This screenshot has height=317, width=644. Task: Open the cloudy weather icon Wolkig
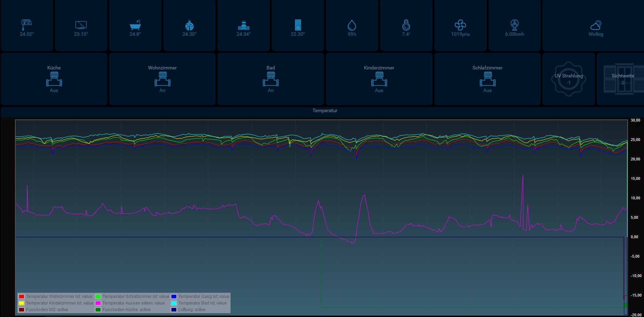pos(596,25)
